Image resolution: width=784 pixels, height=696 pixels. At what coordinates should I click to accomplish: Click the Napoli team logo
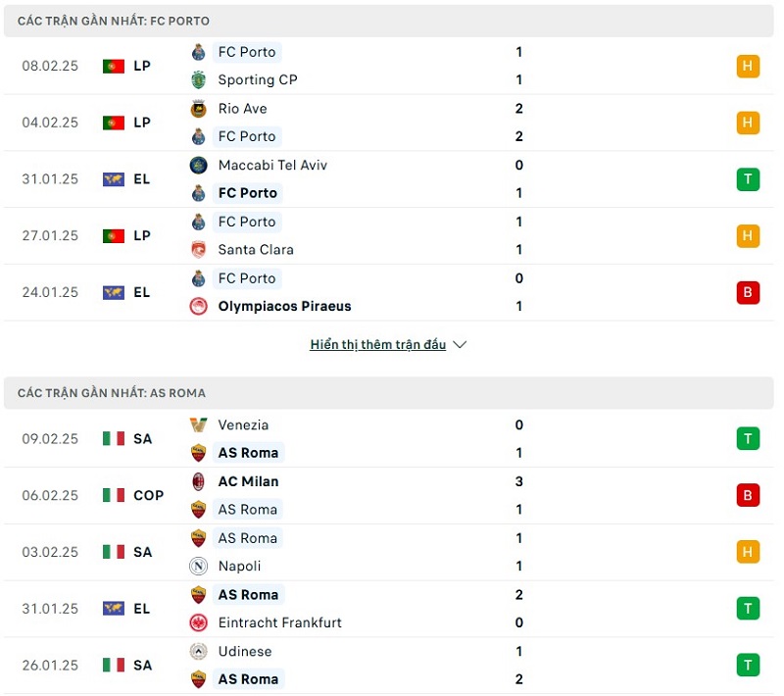click(x=199, y=567)
